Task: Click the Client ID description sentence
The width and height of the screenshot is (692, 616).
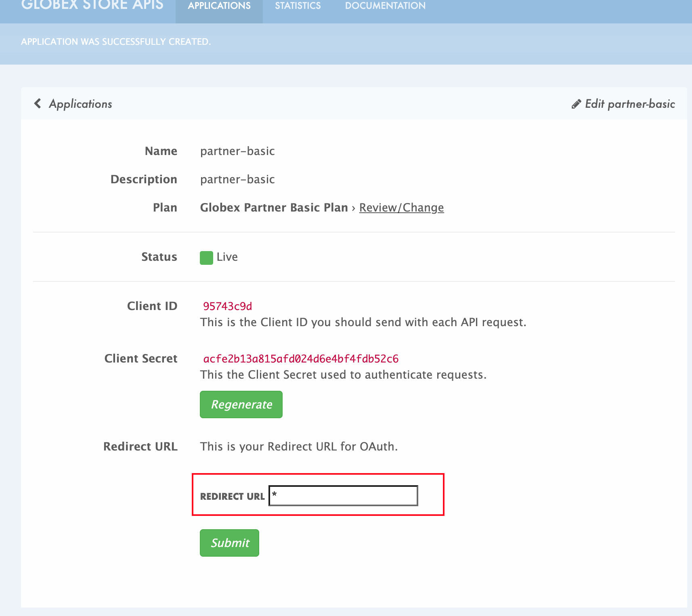Action: [363, 322]
